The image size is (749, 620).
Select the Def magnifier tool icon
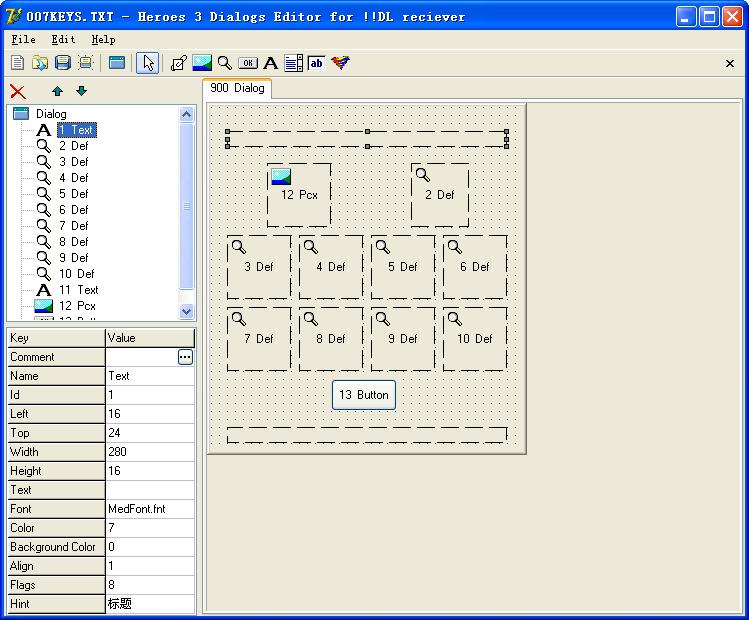pos(225,63)
